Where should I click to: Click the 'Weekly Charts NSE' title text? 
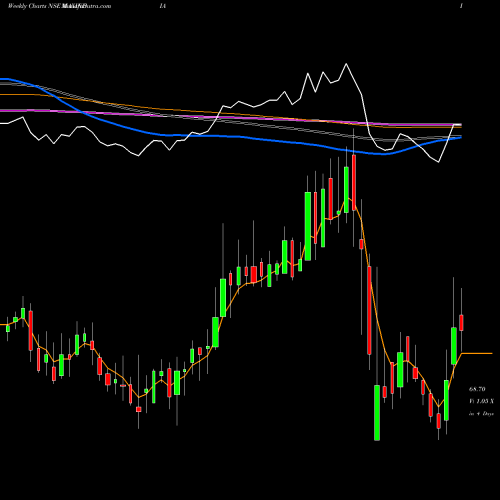coord(34,6)
